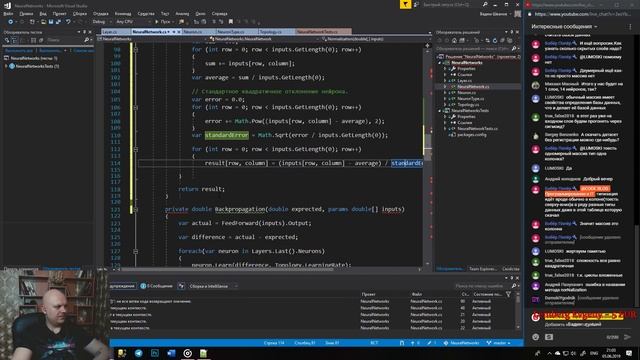Image resolution: width=640 pixels, height=360 pixels.
Task: Click the Проект column header in Error List
Action: [369, 294]
